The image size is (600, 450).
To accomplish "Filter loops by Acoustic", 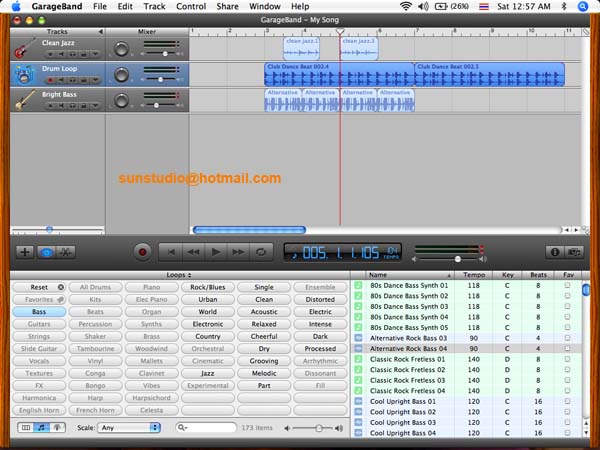I will 264,312.
